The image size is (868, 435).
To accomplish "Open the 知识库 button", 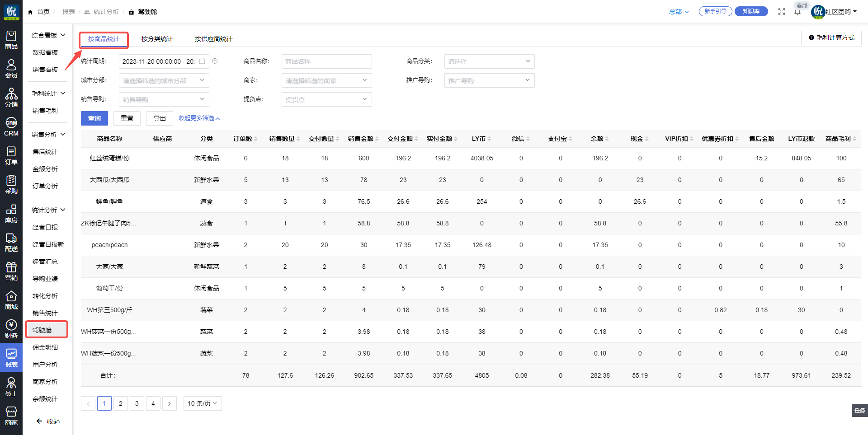I will click(751, 11).
